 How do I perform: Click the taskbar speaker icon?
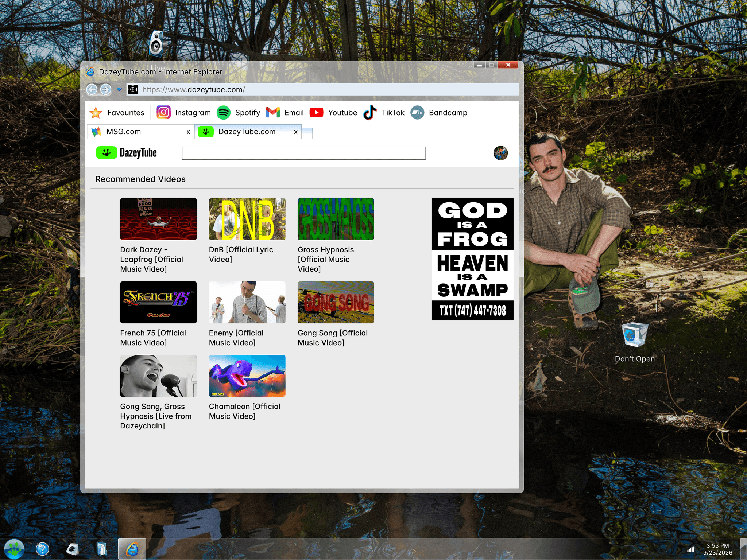[x=72, y=549]
